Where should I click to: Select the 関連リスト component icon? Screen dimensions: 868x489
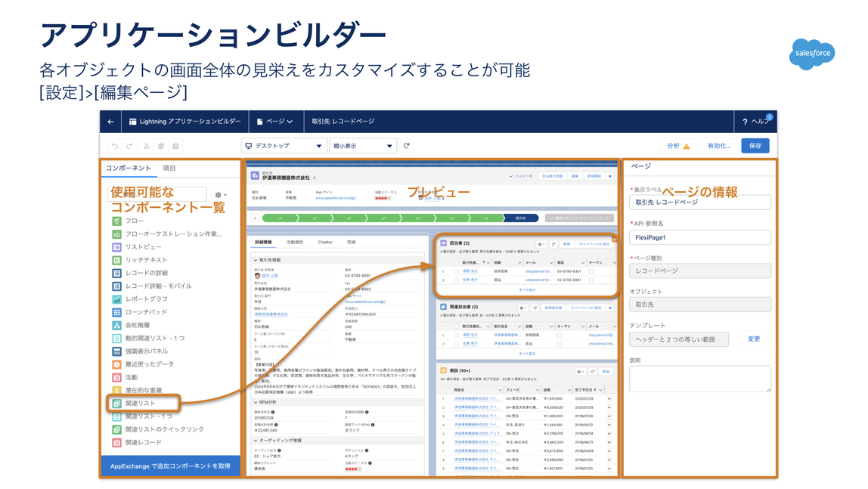pos(116,404)
